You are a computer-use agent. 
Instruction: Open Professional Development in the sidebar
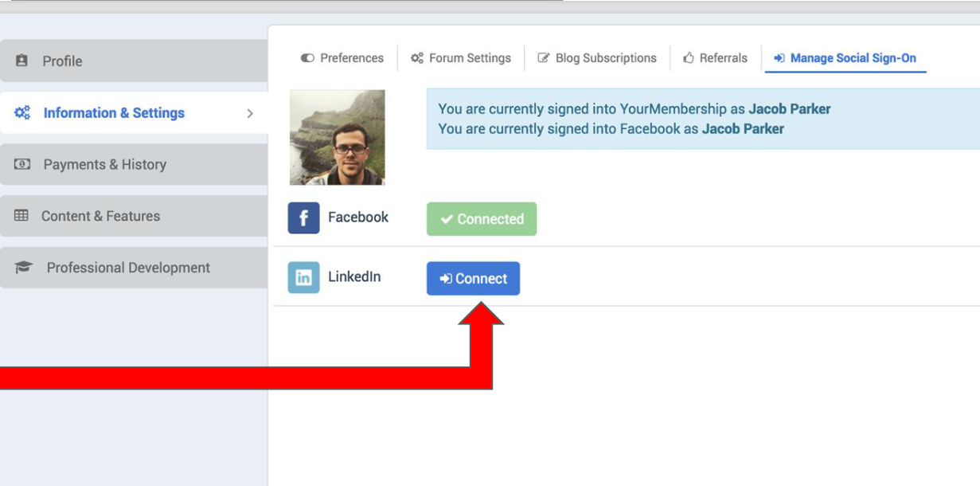pos(134,268)
